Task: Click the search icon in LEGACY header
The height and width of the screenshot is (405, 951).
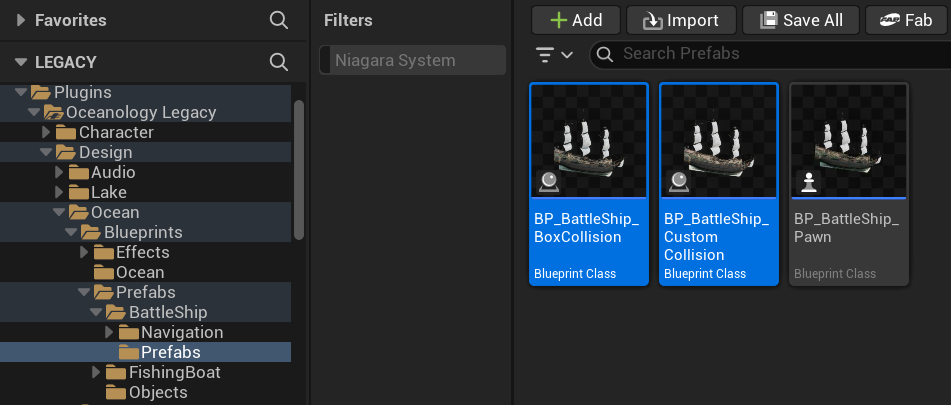Action: coord(278,62)
